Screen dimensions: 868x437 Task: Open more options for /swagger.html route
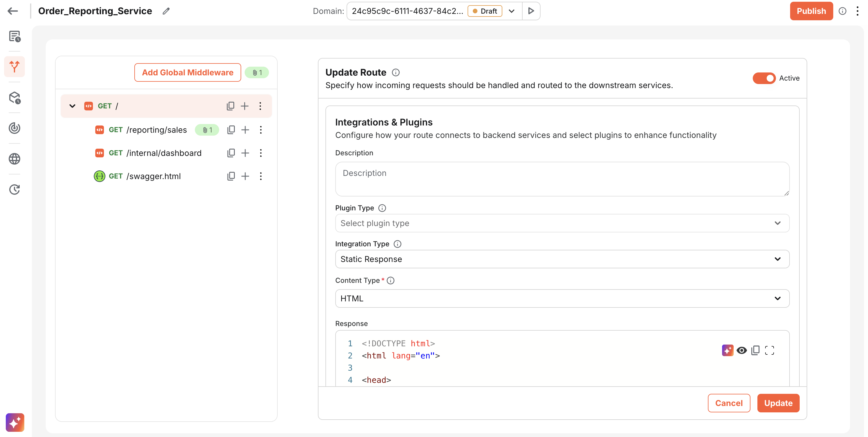(261, 176)
